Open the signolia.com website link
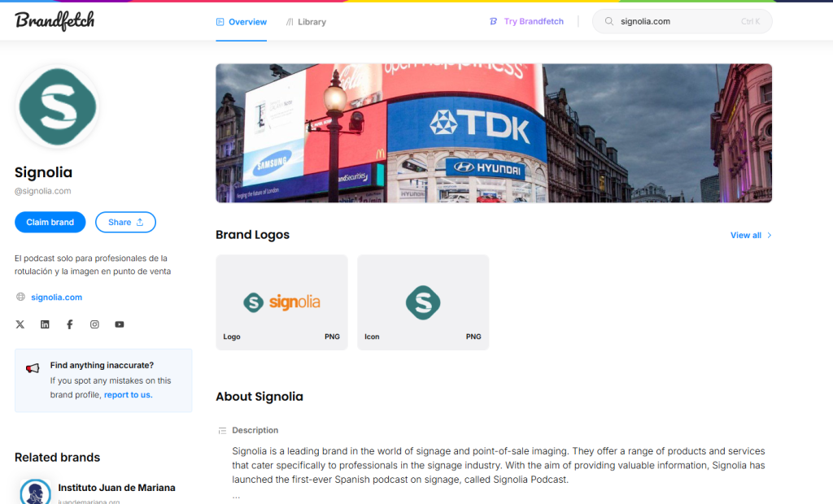Screen dimensions: 833x504 (x=56, y=298)
